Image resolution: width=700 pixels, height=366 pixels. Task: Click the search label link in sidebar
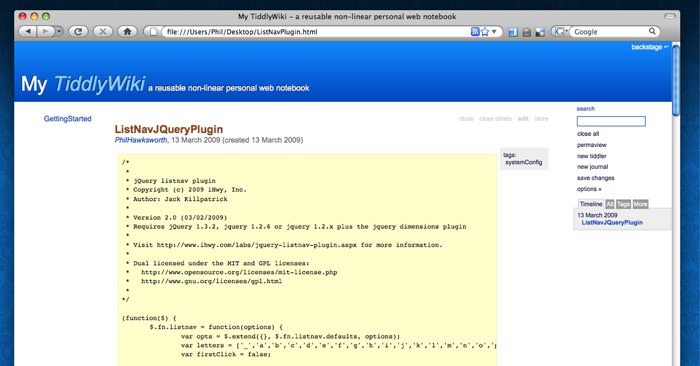[586, 108]
